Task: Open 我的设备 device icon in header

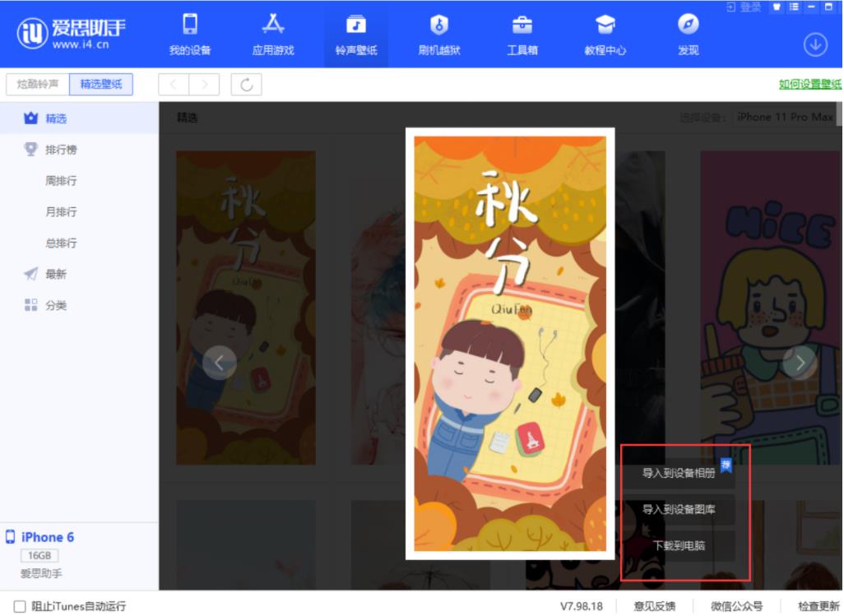Action: [190, 25]
